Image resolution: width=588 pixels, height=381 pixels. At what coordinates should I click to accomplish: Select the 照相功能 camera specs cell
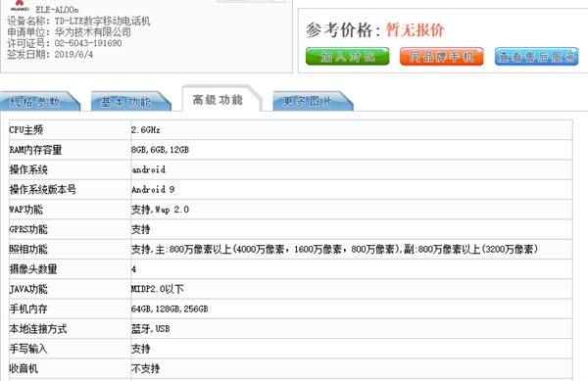tap(352, 249)
